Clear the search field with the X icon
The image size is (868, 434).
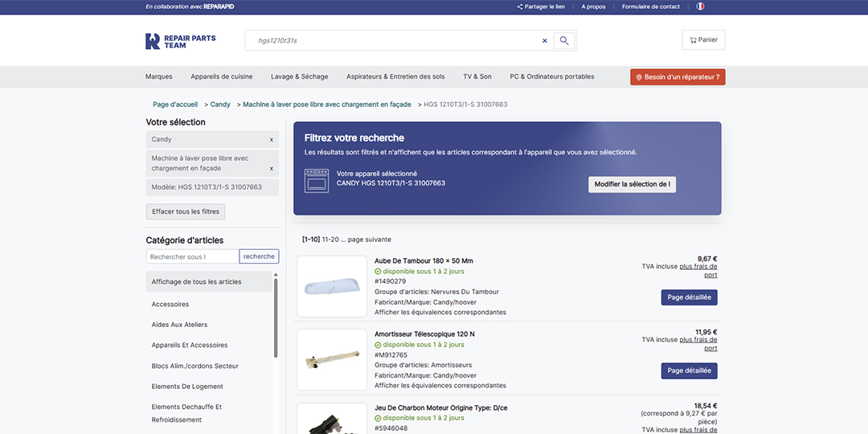pyautogui.click(x=544, y=41)
